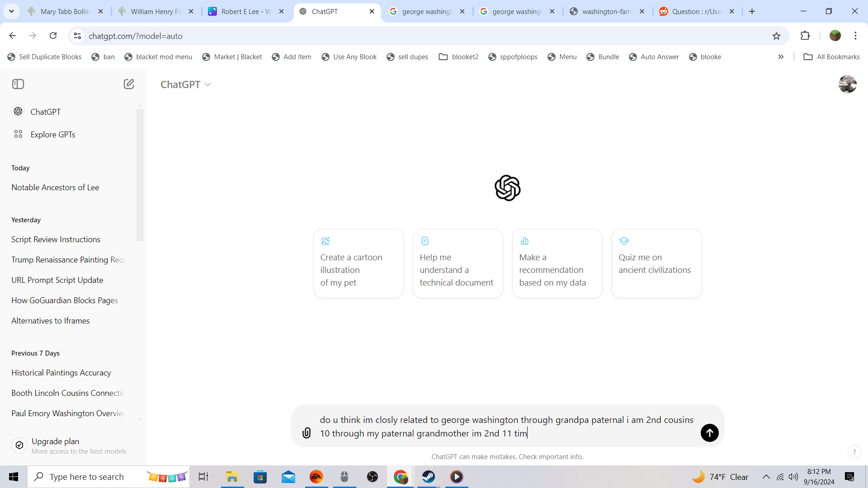Select the Help me understand a technical document card

(458, 263)
